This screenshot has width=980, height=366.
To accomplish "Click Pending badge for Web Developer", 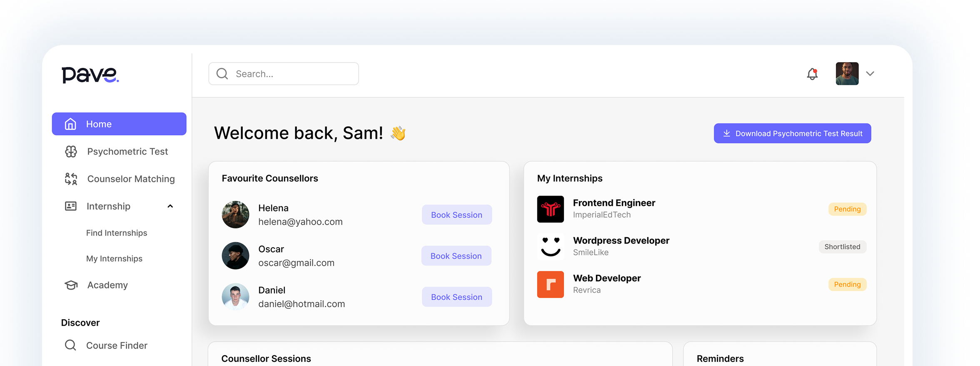I will [x=847, y=285].
